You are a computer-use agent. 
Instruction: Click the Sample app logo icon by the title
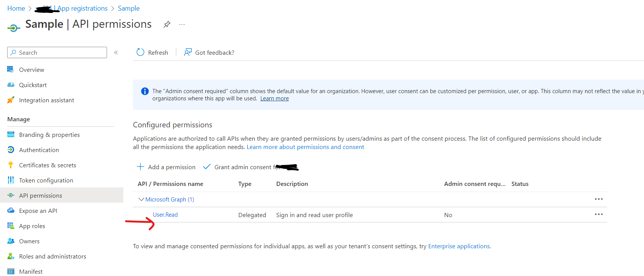click(13, 28)
